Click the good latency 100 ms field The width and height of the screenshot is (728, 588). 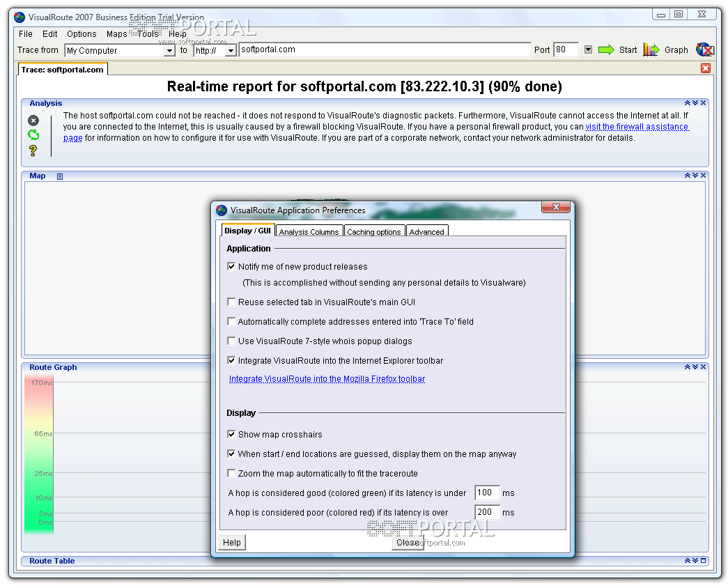tap(487, 493)
